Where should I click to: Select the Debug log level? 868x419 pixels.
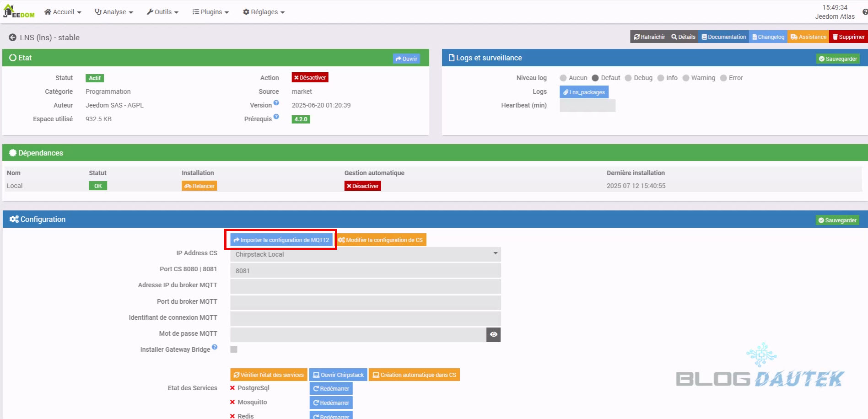[x=628, y=78]
